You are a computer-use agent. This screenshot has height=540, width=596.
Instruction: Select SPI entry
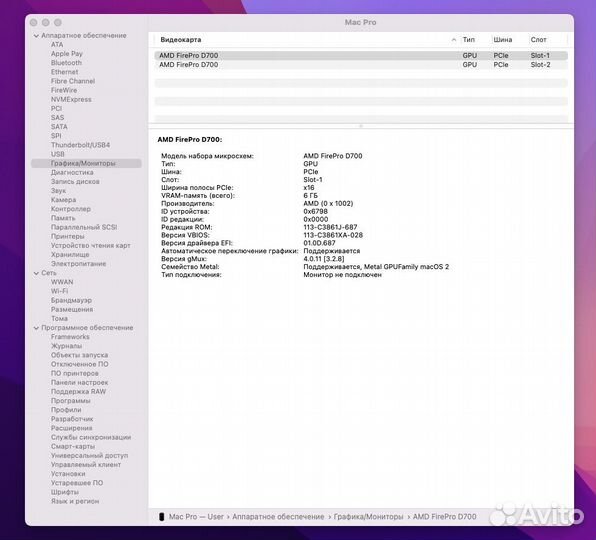coord(56,136)
